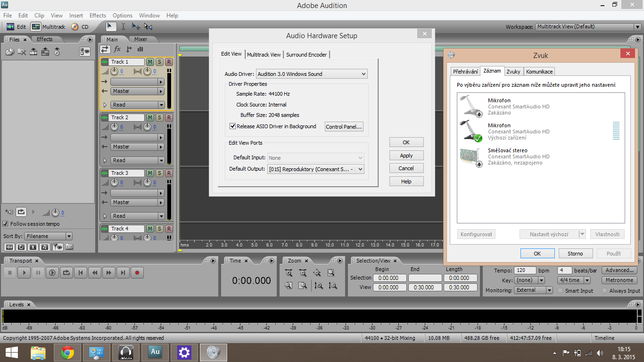Screen dimensions: 644x362
Task: Mute Track 1
Action: pos(150,62)
